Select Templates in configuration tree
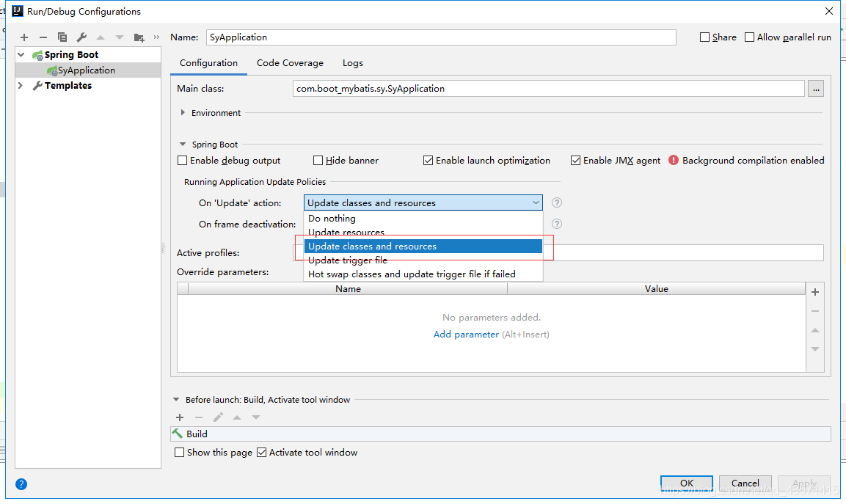 [88, 85]
